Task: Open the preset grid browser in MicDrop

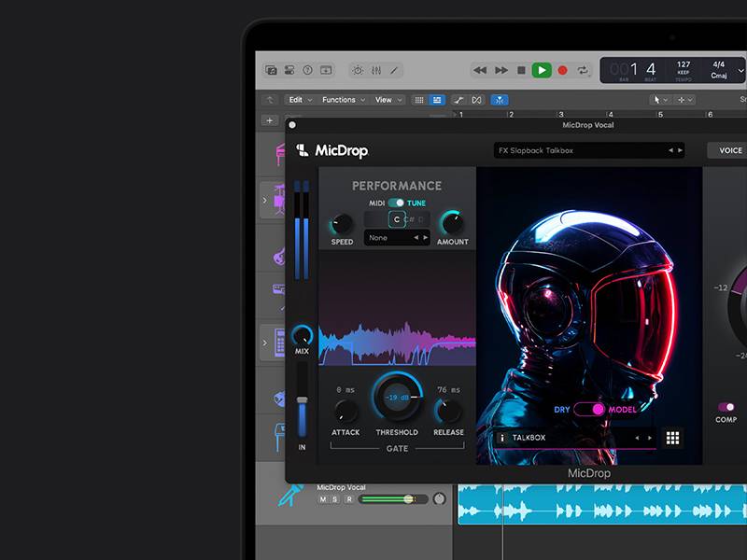Action: pyautogui.click(x=672, y=438)
